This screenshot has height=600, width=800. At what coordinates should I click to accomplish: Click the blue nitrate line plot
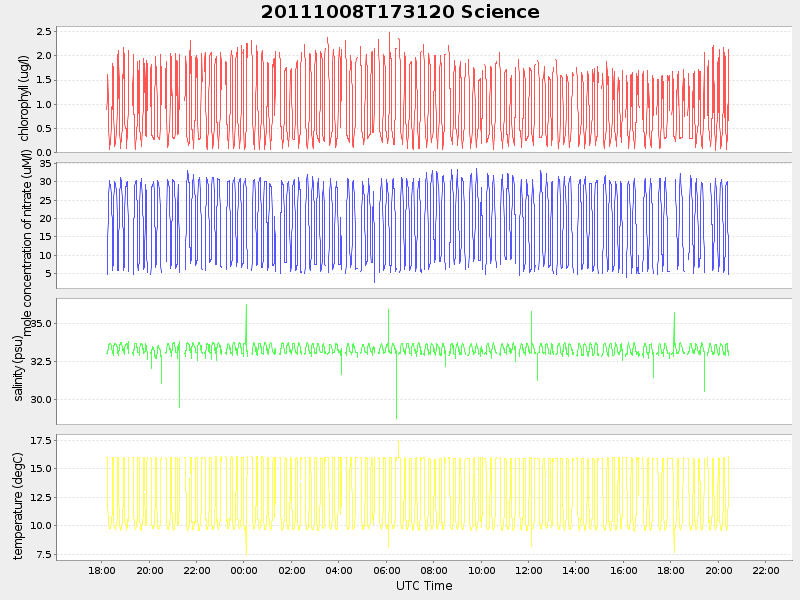(400, 220)
